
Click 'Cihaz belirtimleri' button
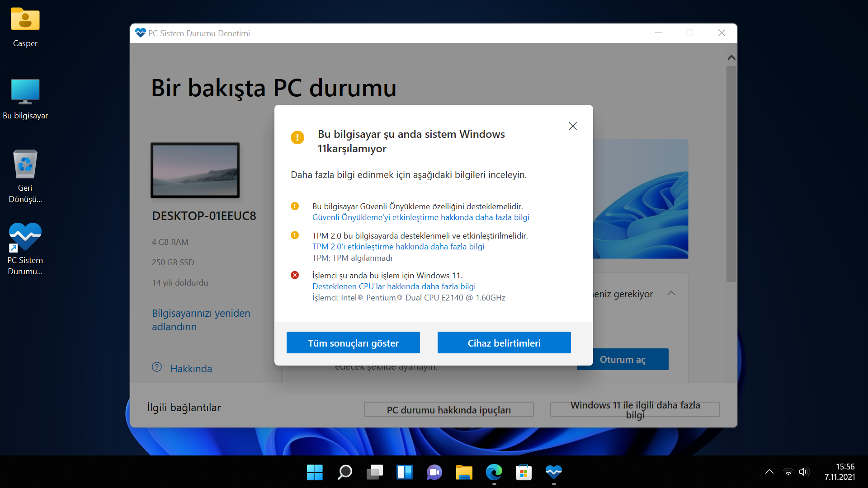(x=504, y=343)
